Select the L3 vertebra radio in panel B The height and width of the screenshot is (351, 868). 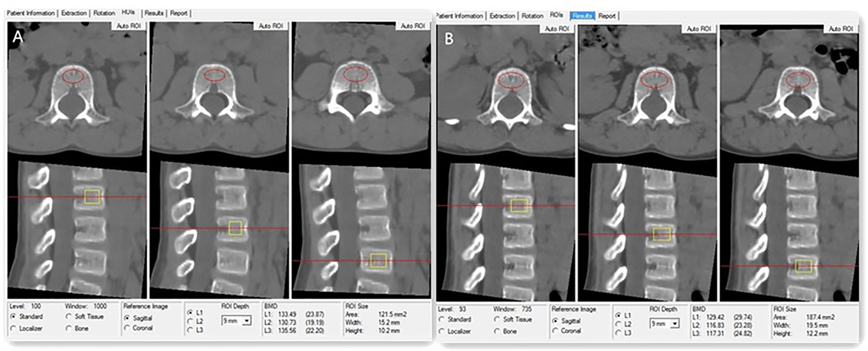point(618,333)
